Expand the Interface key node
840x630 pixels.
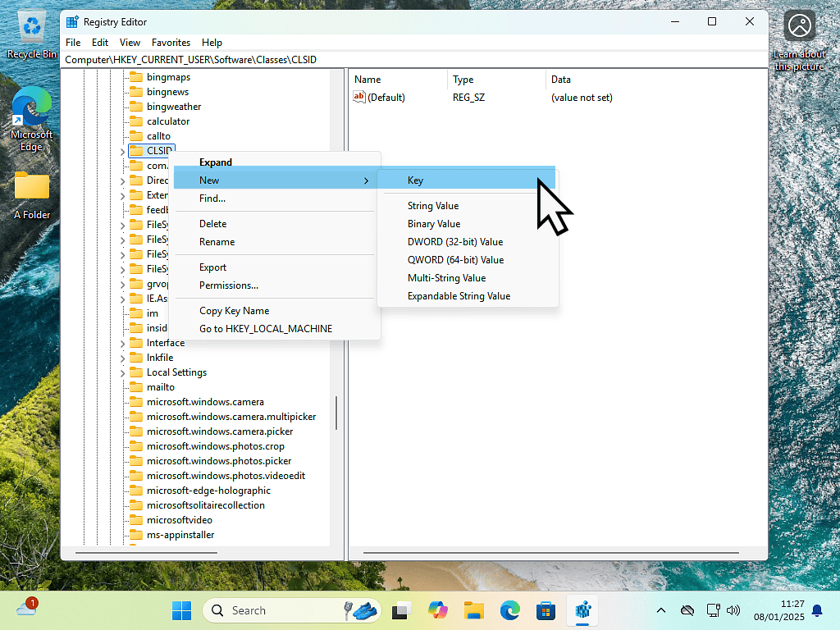(x=122, y=343)
